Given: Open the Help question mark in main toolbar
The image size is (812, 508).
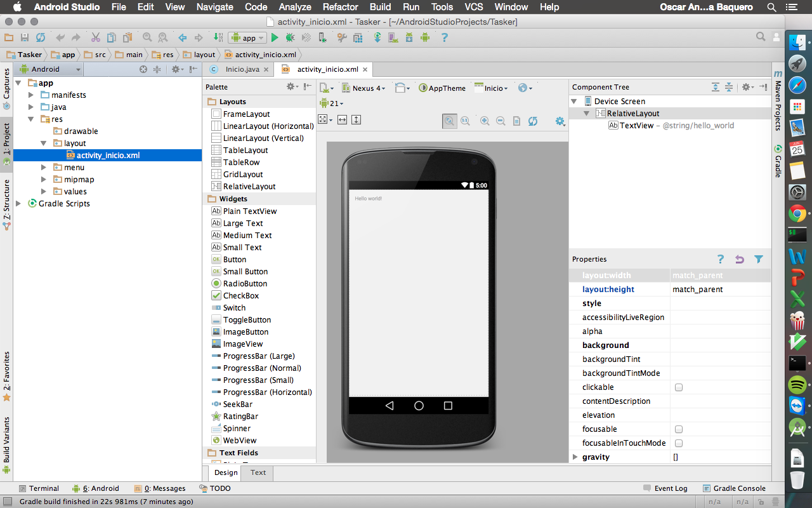Looking at the screenshot, I should tap(444, 38).
